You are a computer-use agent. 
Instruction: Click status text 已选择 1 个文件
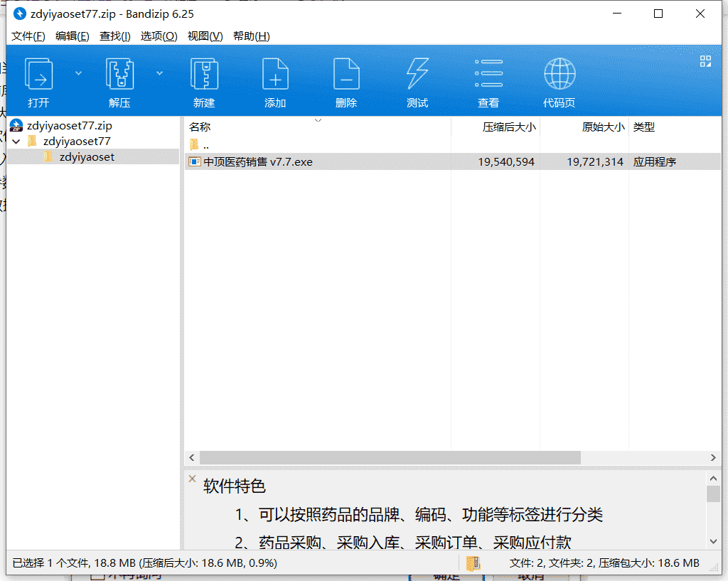50,563
